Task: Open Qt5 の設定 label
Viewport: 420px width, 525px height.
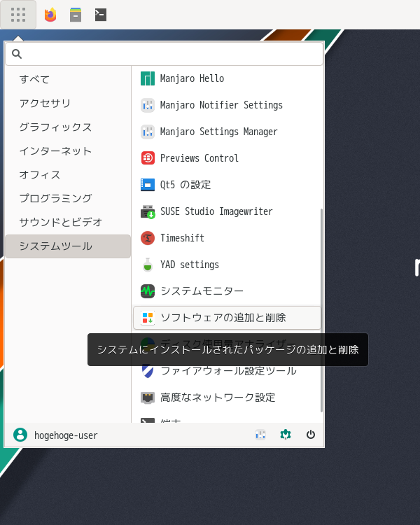Action: pos(185,185)
